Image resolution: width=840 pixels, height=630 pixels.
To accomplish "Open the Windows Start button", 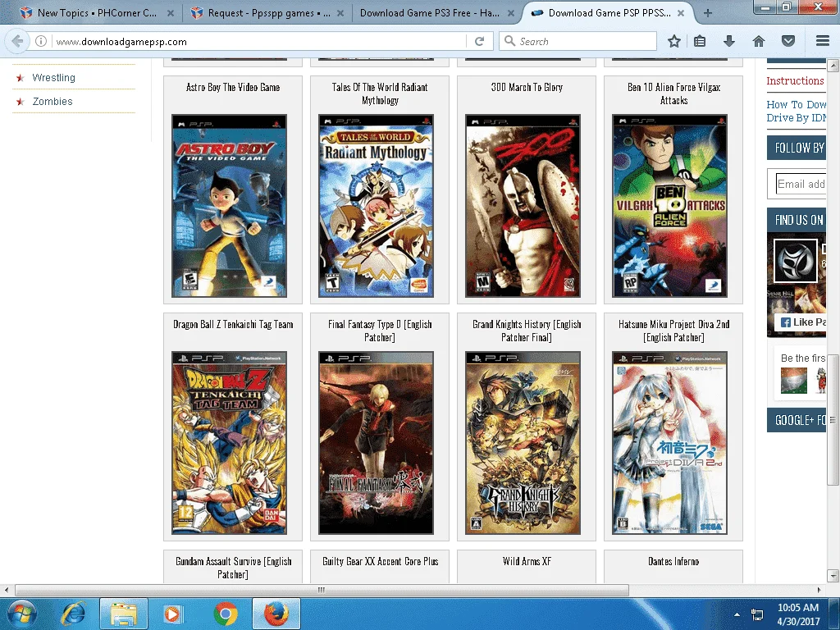I will tap(21, 614).
